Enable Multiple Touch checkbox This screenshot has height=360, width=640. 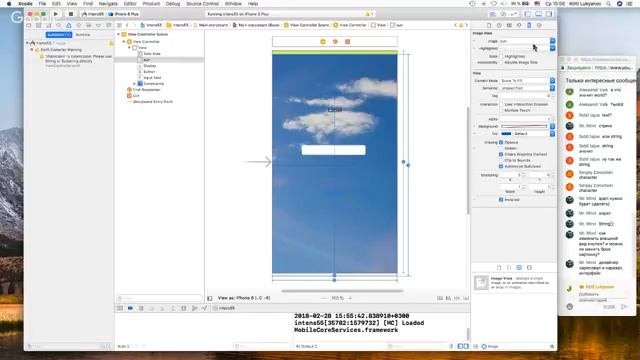click(x=501, y=111)
